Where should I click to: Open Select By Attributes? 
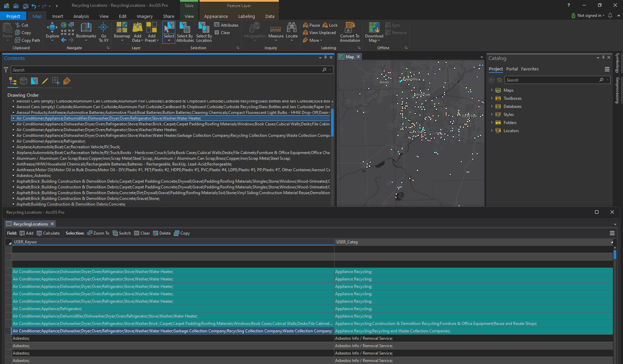point(185,32)
